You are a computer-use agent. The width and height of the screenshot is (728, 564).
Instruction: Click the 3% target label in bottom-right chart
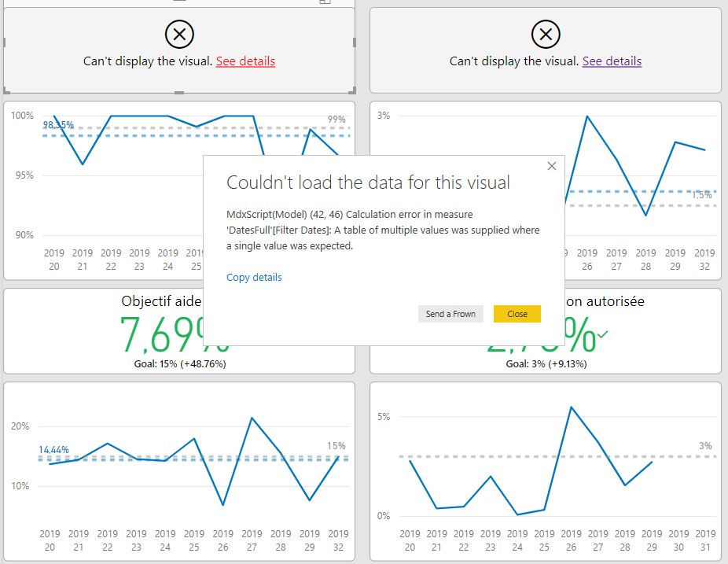[x=706, y=446]
